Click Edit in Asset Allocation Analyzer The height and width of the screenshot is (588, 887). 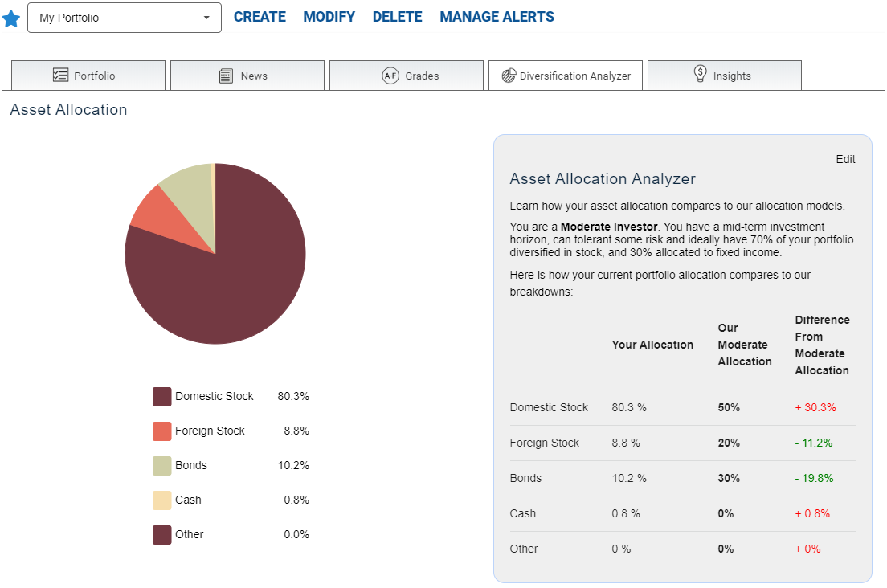(x=845, y=159)
